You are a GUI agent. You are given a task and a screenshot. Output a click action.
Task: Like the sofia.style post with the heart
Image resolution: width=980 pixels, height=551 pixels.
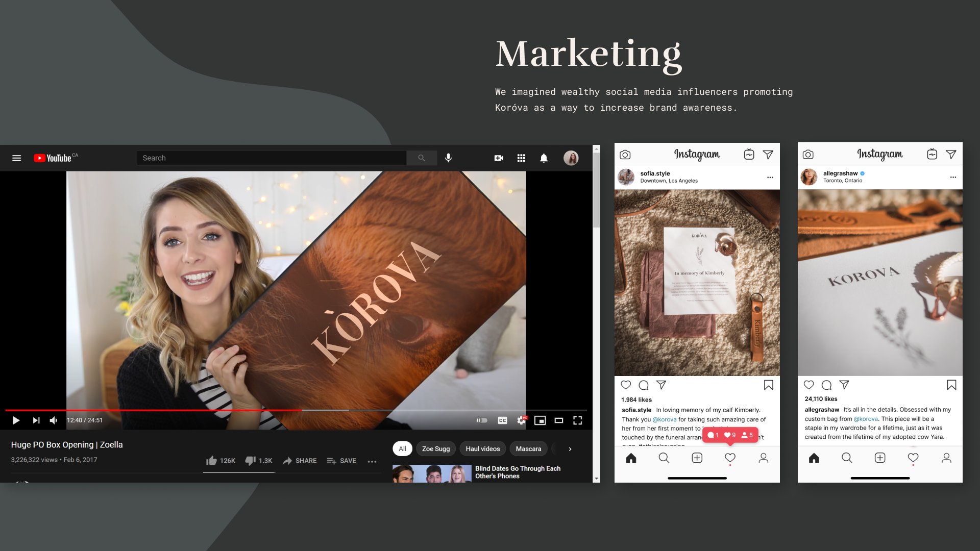tap(626, 385)
